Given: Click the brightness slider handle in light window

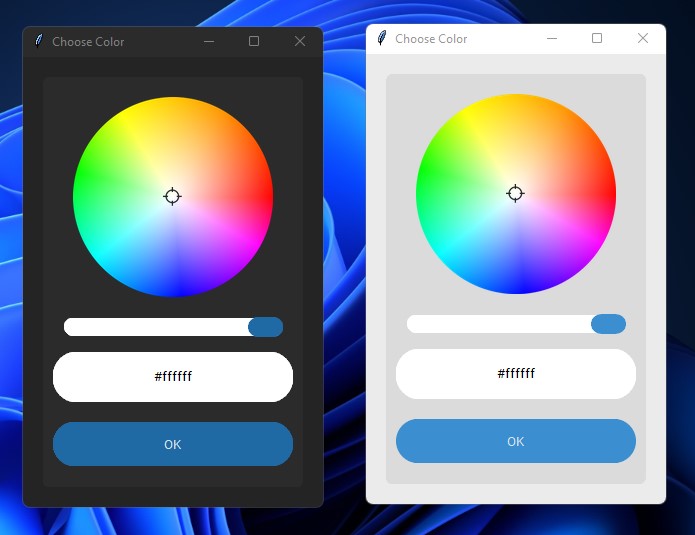Looking at the screenshot, I should pos(608,324).
